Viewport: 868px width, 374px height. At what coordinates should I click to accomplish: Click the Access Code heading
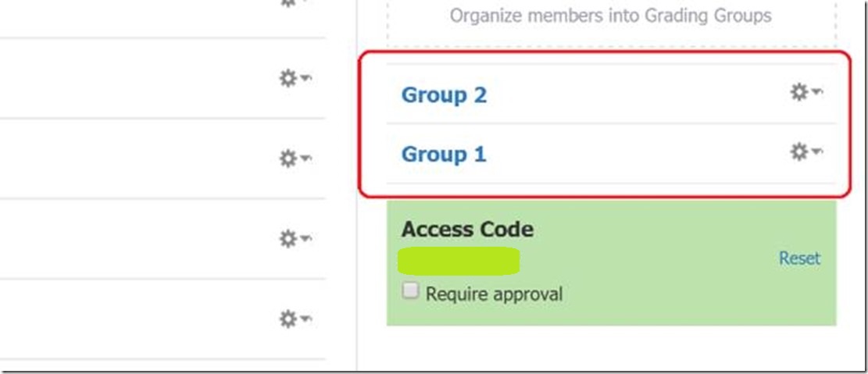(467, 230)
